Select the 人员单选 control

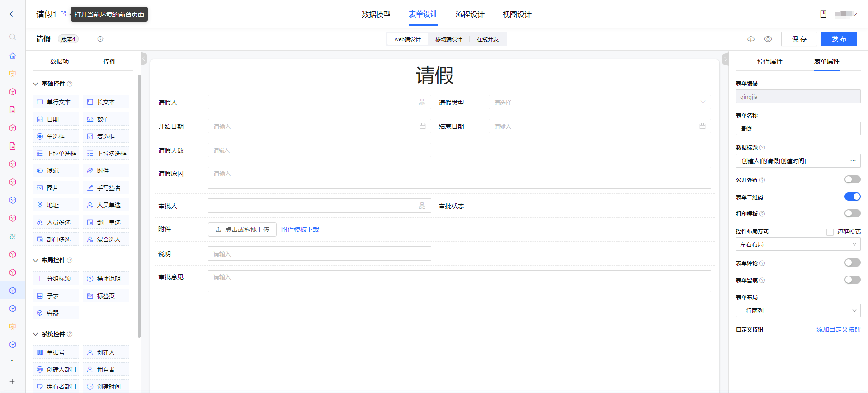point(106,205)
